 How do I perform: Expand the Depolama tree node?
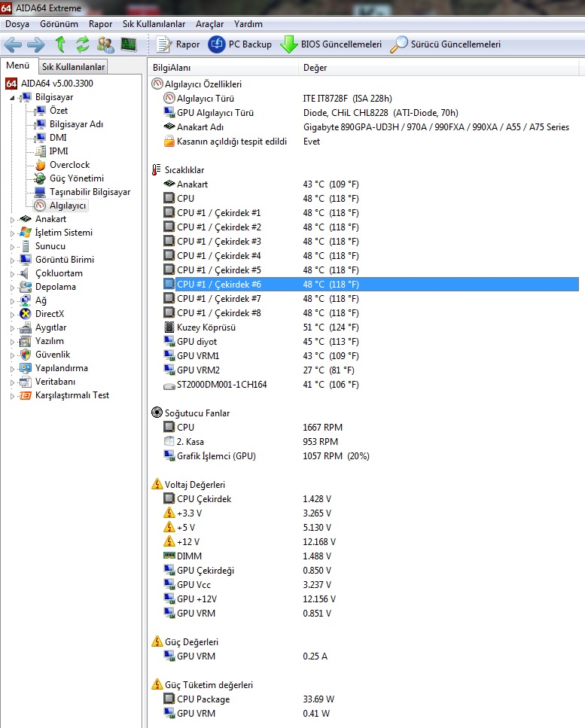coord(13,288)
